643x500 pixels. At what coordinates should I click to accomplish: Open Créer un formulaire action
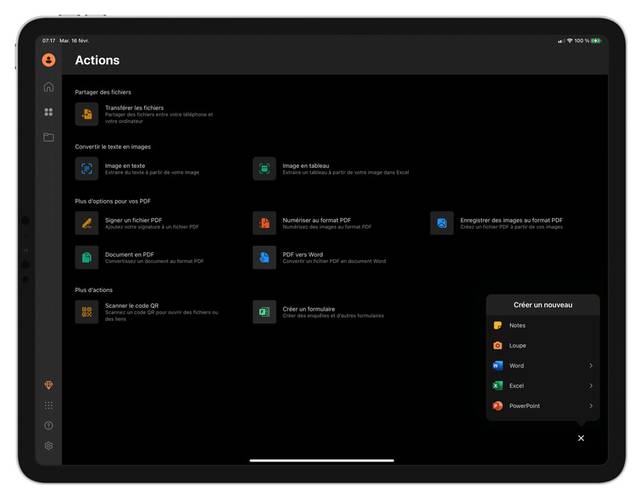[x=319, y=312]
